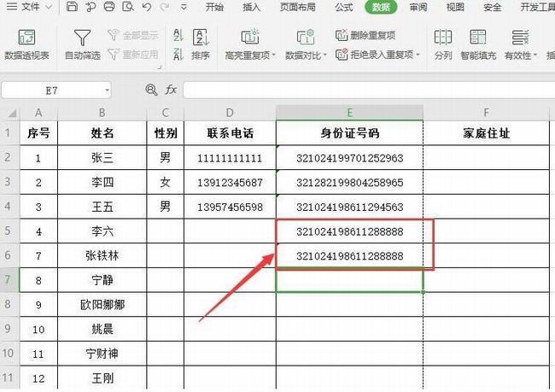Select column B header
Viewport: 555px width, 392px height.
point(102,113)
